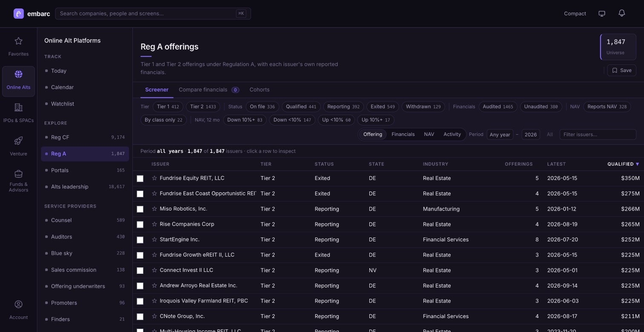Toggle the Reports NAV filter chip
The height and width of the screenshot is (332, 644).
click(607, 107)
